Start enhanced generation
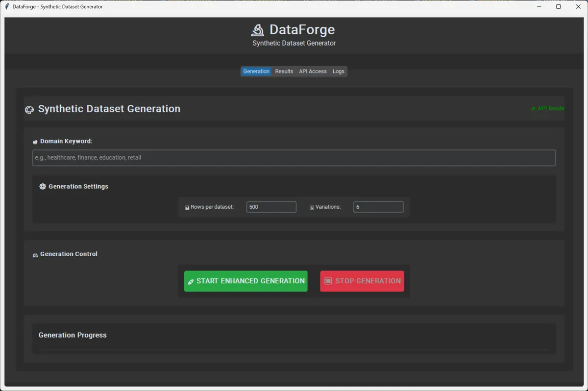 coord(246,281)
